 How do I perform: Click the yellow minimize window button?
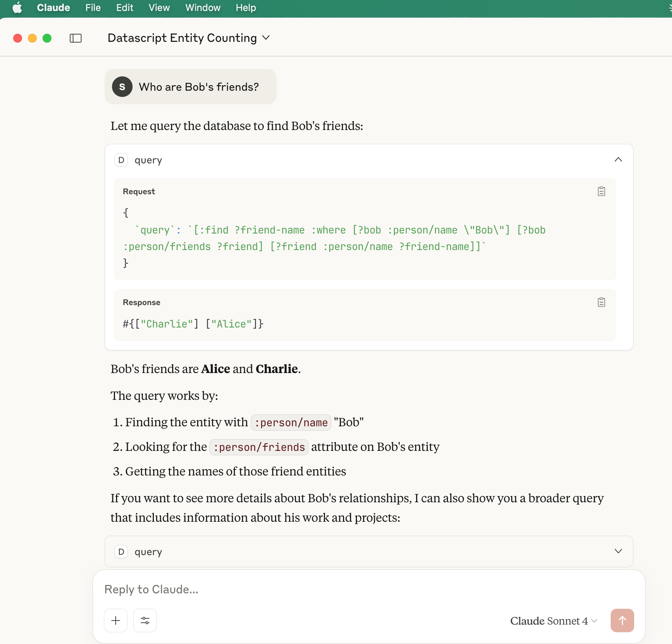pyautogui.click(x=32, y=38)
